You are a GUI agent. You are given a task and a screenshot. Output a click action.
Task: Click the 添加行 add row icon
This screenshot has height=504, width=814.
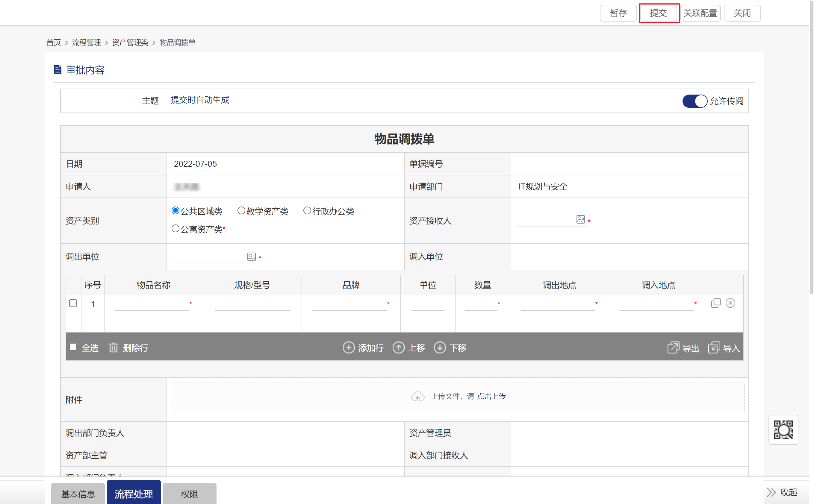(x=349, y=347)
